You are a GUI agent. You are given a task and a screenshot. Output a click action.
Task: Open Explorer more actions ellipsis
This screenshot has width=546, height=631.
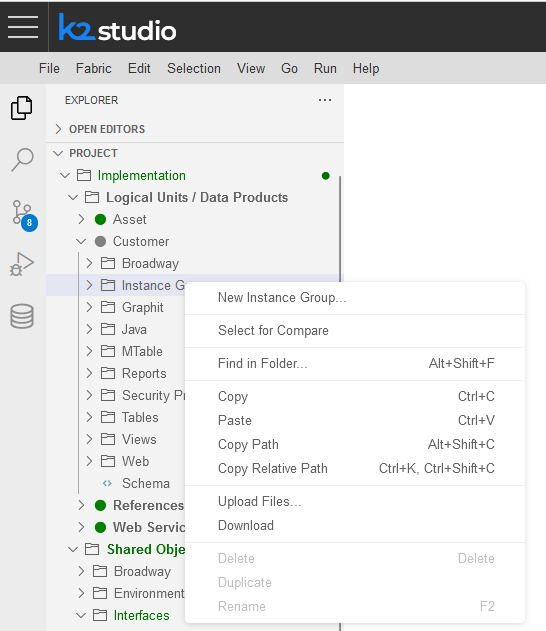click(325, 100)
